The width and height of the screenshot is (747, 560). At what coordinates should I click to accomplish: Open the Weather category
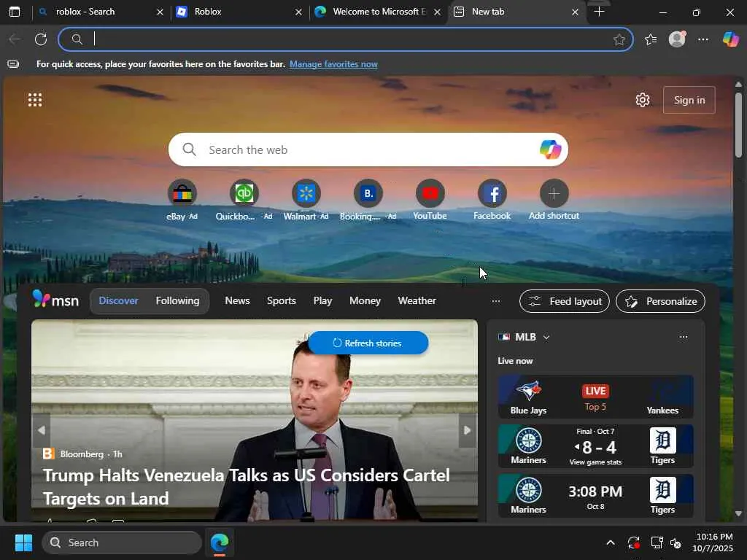(x=417, y=300)
